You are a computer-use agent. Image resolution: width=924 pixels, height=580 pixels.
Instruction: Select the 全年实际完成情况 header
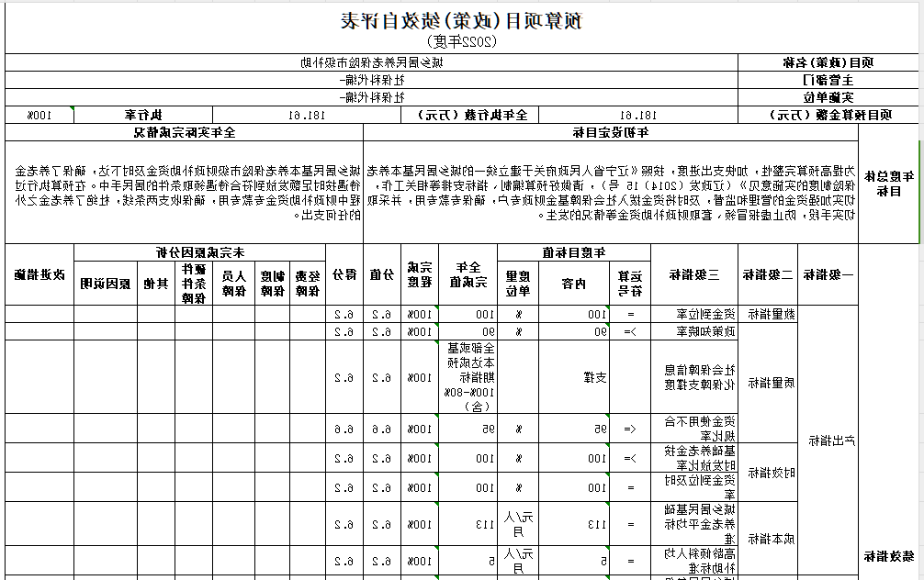(x=185, y=132)
